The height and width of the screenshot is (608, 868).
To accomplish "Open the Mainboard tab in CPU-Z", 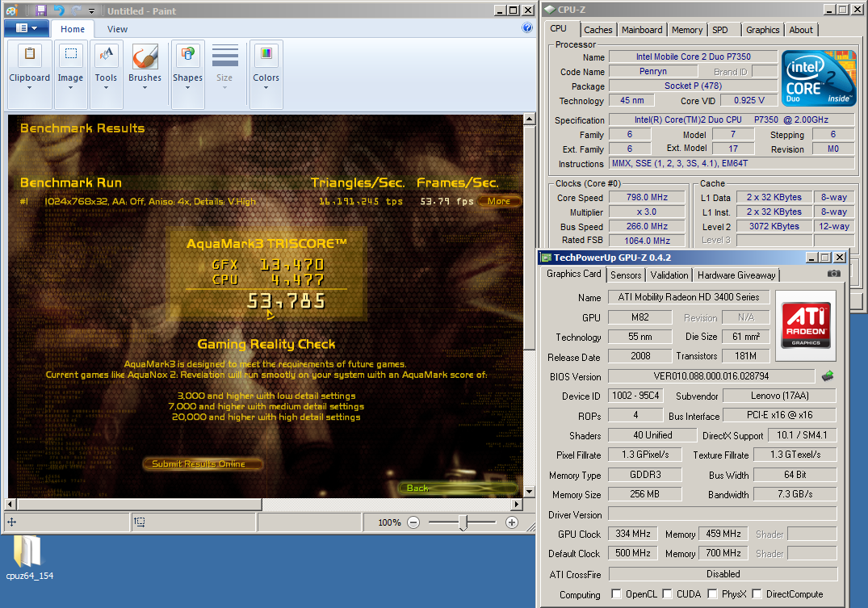I will point(642,30).
